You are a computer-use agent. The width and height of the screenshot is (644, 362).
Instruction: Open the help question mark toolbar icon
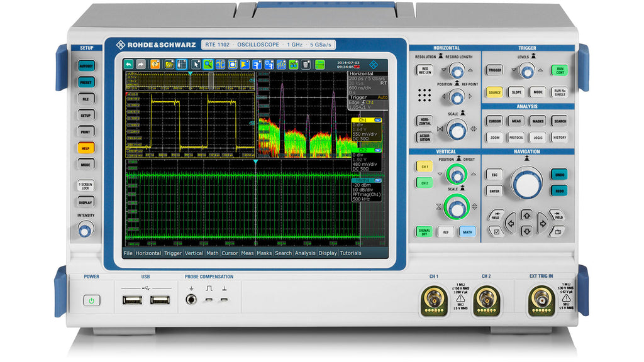pyautogui.click(x=155, y=65)
